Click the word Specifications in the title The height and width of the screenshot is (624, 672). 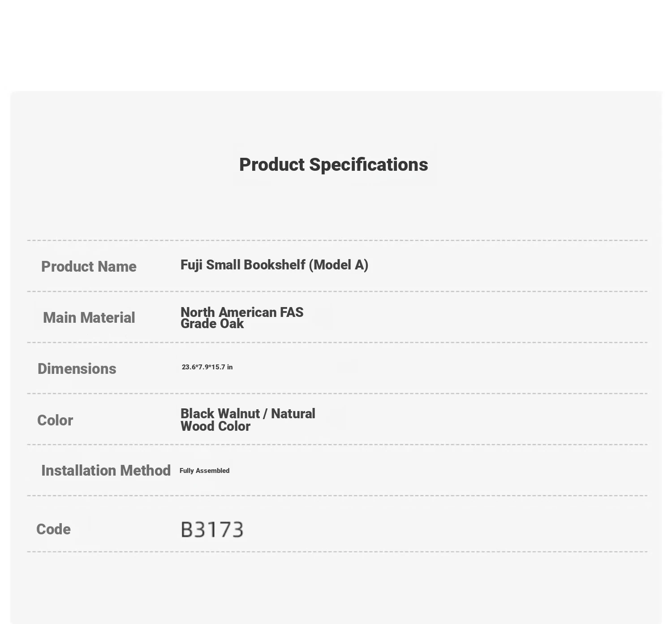[x=369, y=165]
